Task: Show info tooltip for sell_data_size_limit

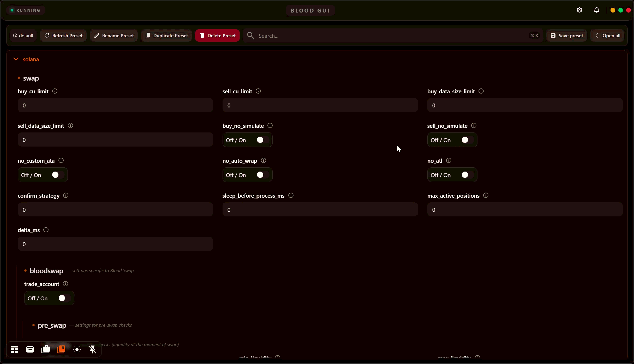Action: pyautogui.click(x=70, y=126)
